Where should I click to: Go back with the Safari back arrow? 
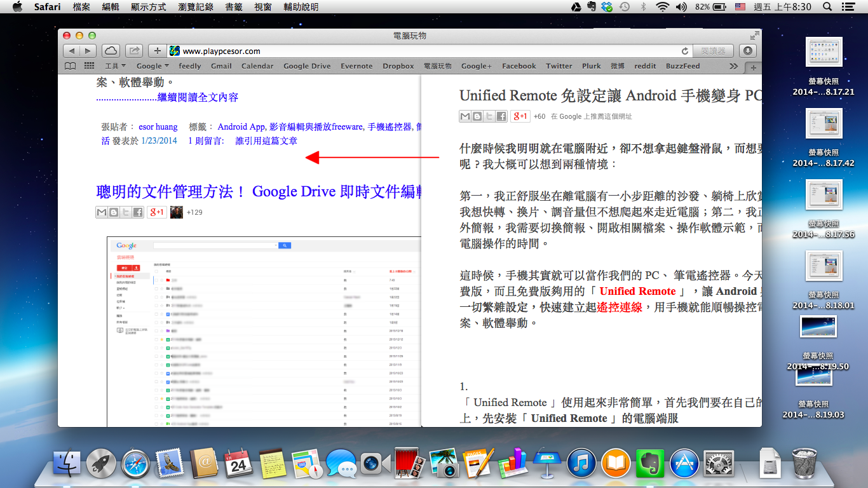(x=72, y=51)
